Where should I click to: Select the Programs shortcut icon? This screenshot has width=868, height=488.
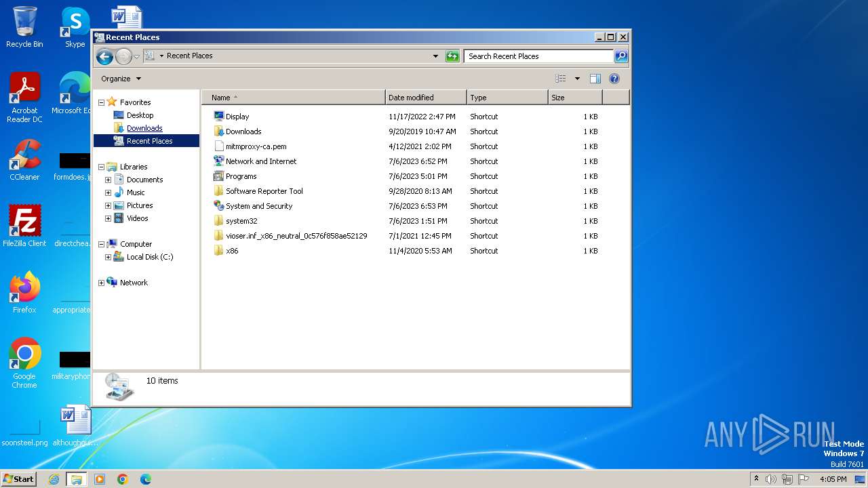[218, 176]
